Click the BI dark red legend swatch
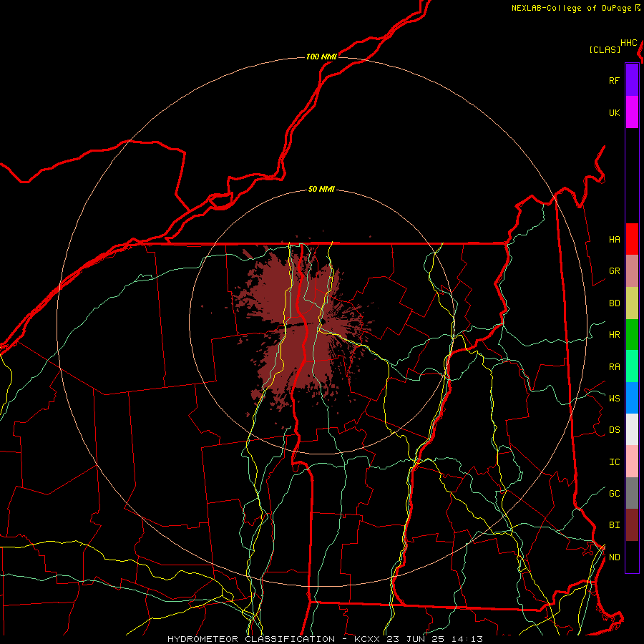 [x=632, y=525]
